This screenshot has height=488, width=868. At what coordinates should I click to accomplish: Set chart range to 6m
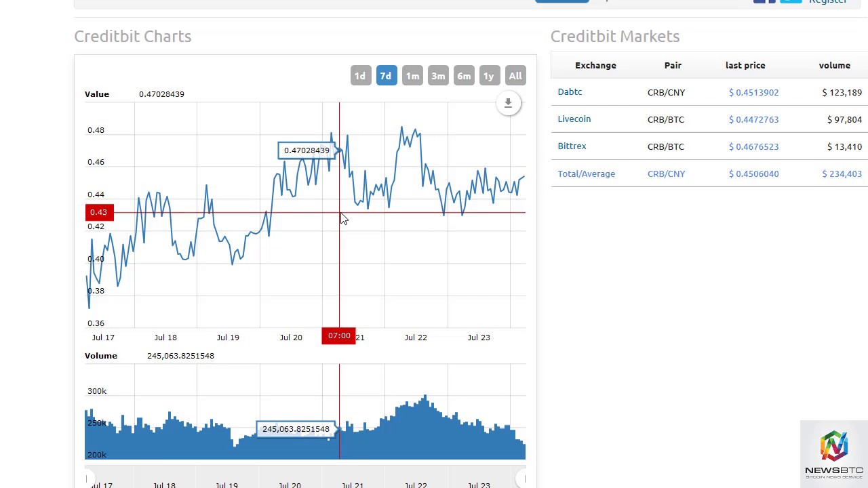(x=464, y=76)
